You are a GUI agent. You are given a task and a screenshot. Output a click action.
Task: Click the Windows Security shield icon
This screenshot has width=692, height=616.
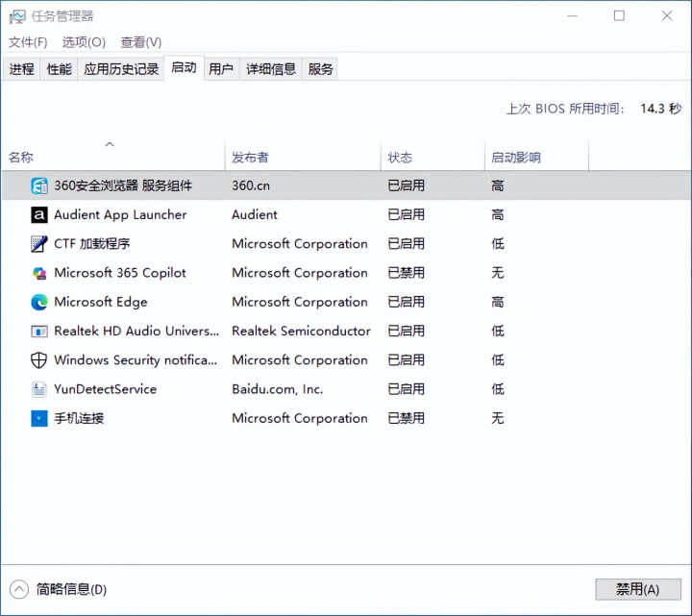pyautogui.click(x=39, y=360)
